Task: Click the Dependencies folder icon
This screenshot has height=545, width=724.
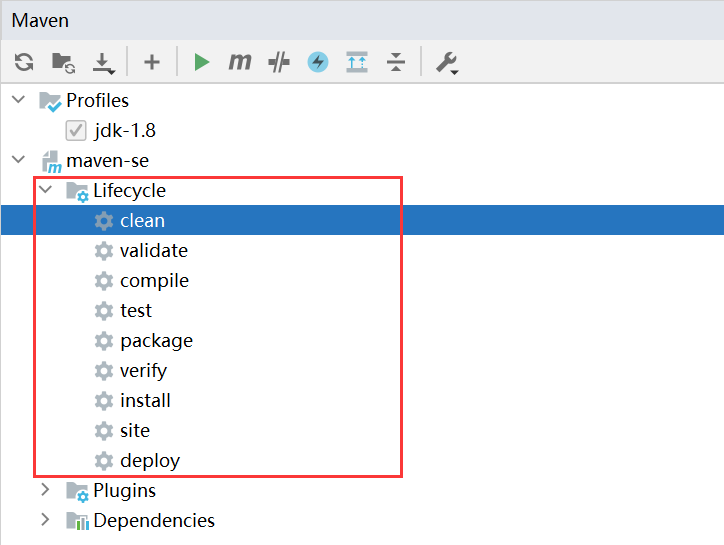Action: [77, 521]
